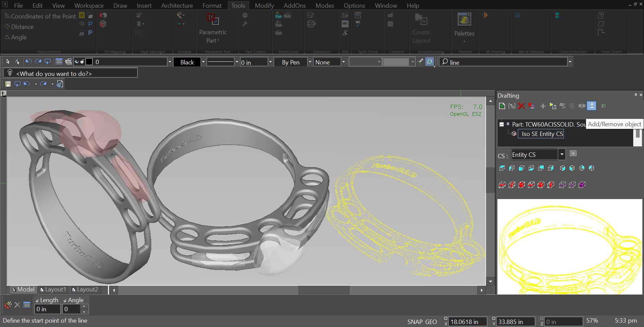Click the Bill of Material icon
Viewport: 644px width, 327px height.
point(518,15)
